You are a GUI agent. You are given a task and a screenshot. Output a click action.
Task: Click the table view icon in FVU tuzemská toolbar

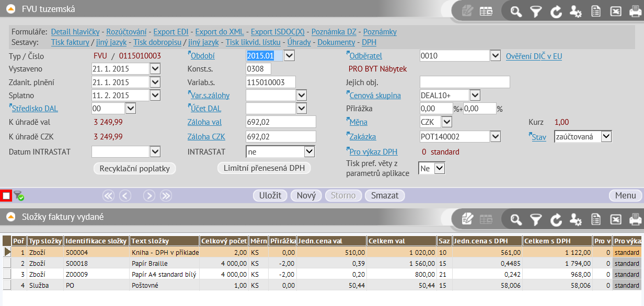pyautogui.click(x=486, y=11)
